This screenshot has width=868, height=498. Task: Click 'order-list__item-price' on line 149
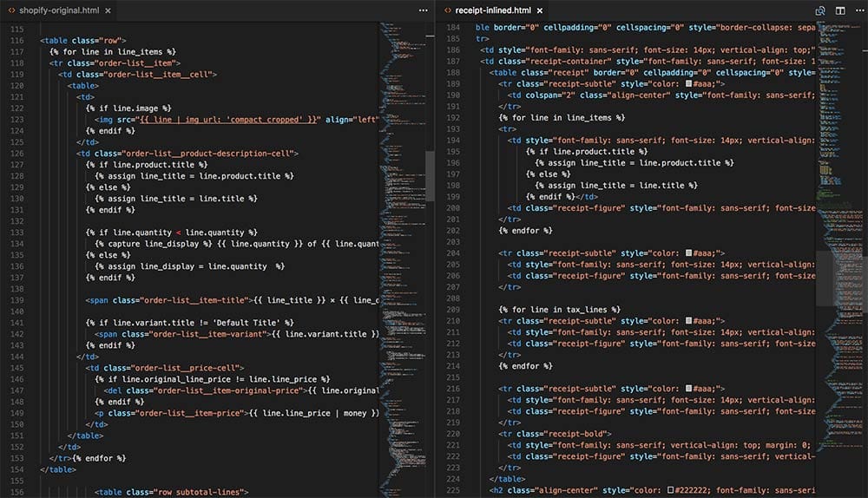point(189,413)
